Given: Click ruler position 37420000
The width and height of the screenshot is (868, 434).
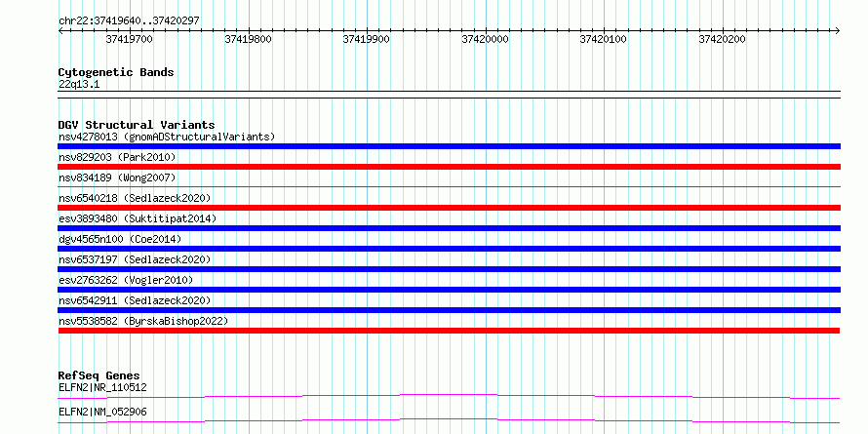Looking at the screenshot, I should (485, 39).
